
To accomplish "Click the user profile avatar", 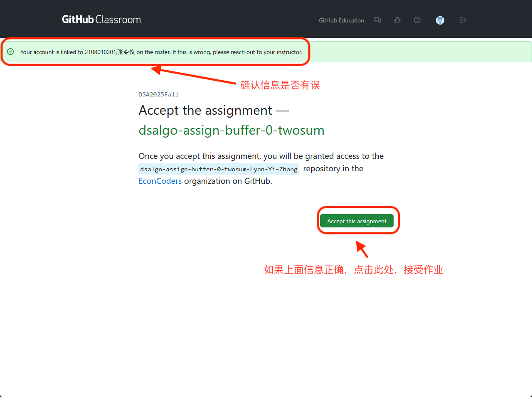I will pos(440,20).
